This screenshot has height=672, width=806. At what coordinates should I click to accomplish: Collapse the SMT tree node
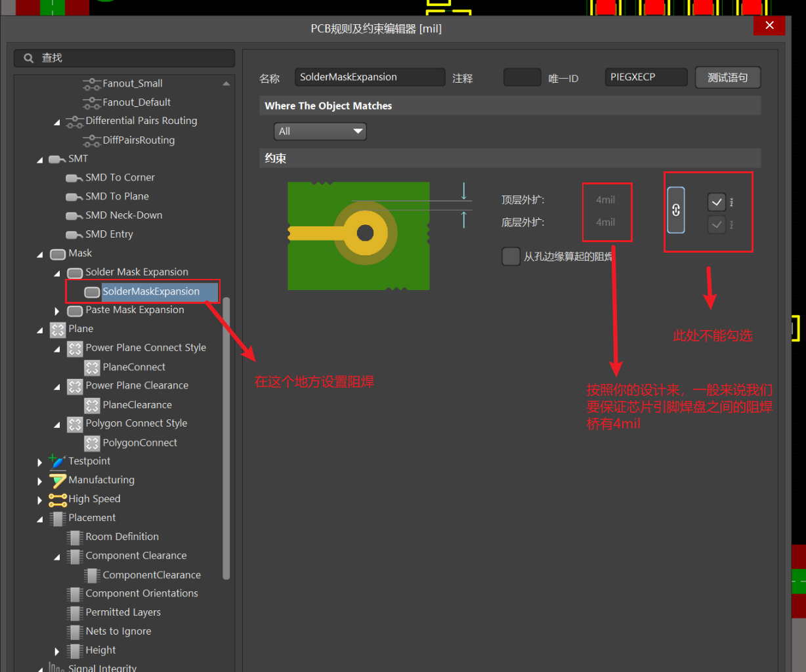point(40,160)
